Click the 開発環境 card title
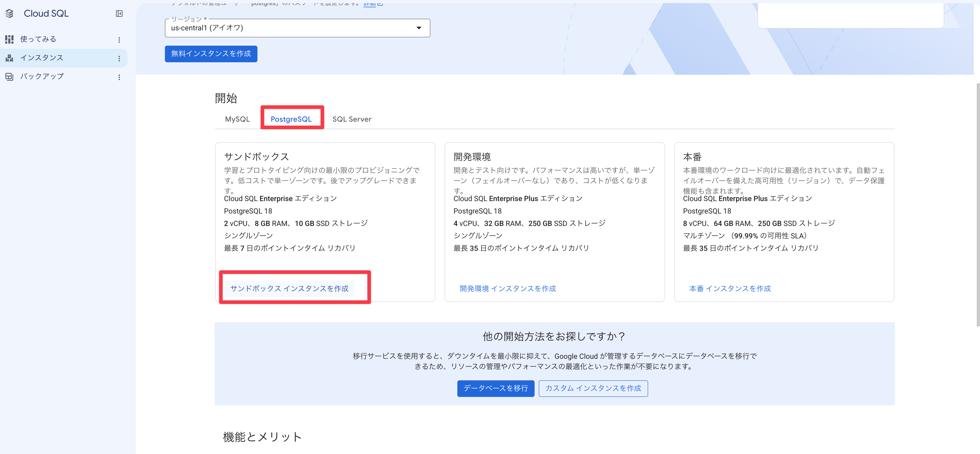This screenshot has height=454, width=980. pos(472,156)
